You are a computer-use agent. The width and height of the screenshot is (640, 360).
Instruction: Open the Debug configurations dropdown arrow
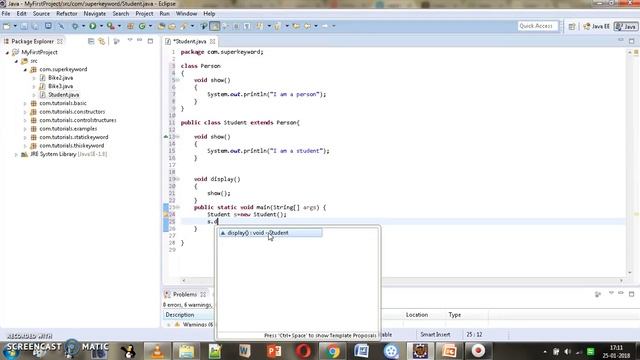[83, 26]
